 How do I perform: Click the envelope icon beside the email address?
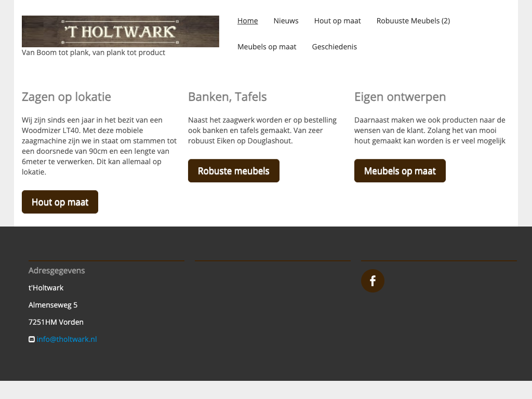tap(32, 339)
